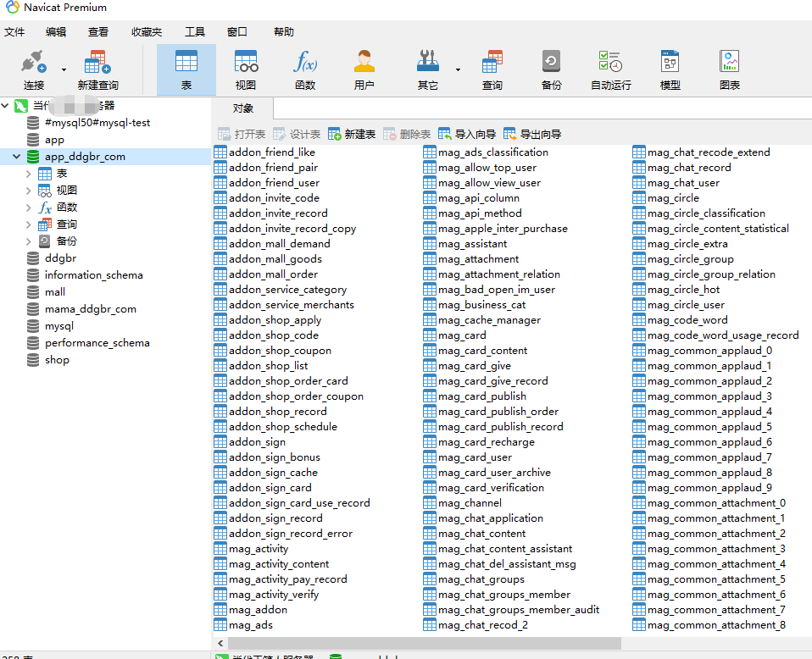Click the 删除表 delete table button

[x=407, y=135]
